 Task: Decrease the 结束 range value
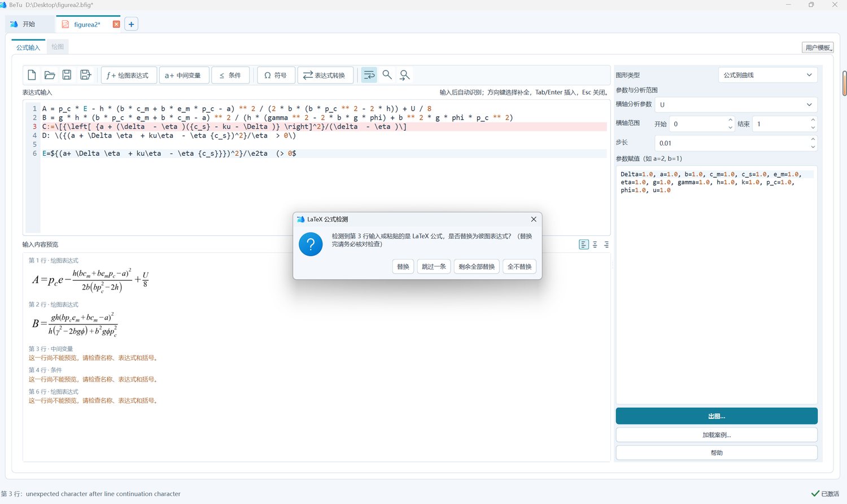point(813,128)
